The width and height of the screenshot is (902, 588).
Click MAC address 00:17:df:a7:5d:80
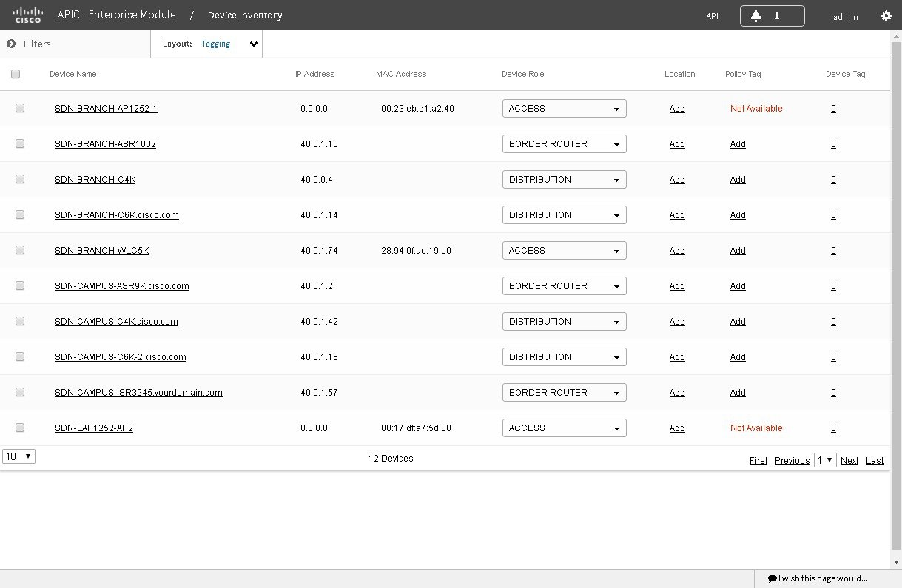(416, 428)
